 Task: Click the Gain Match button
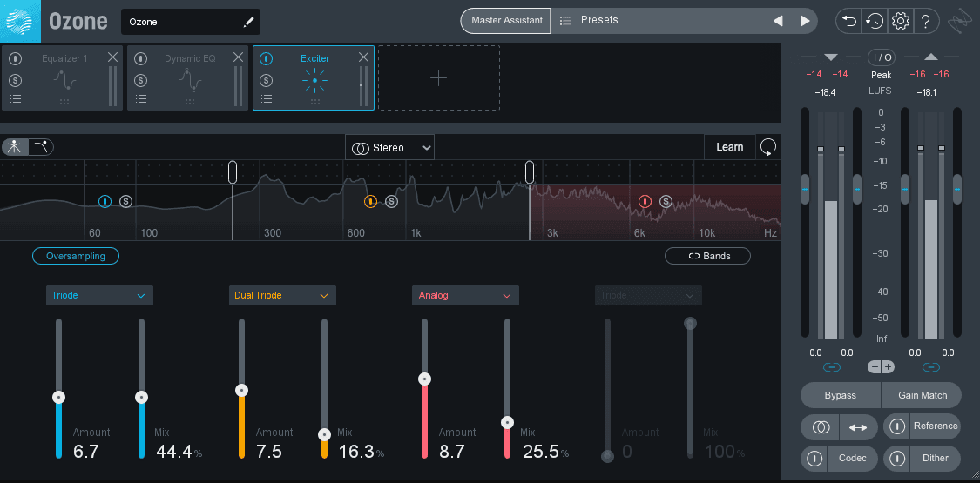[922, 395]
